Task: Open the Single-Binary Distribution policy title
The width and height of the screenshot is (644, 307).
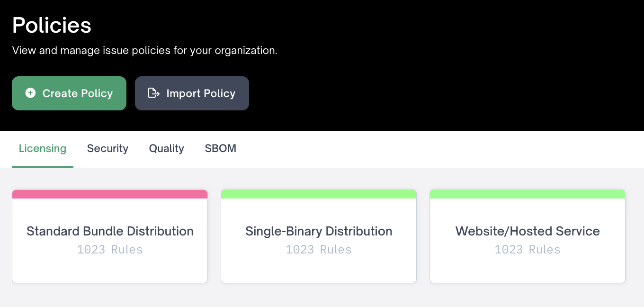Action: (319, 231)
